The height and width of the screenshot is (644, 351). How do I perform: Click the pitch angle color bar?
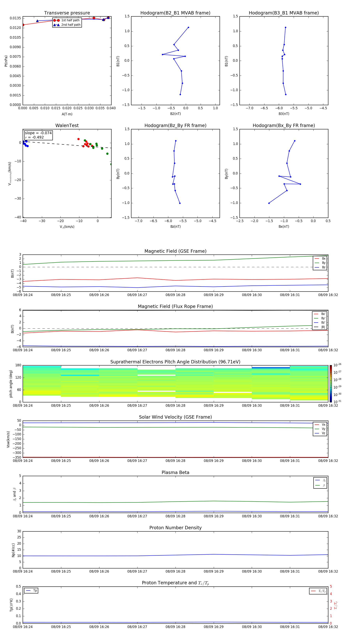(x=331, y=384)
